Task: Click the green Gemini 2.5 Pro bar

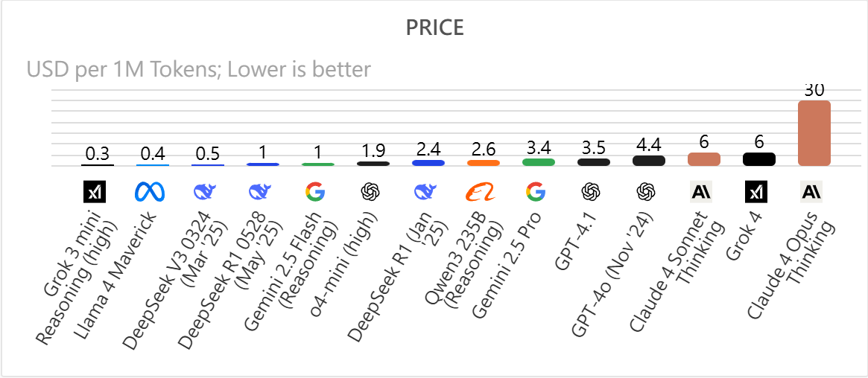Action: point(539,162)
